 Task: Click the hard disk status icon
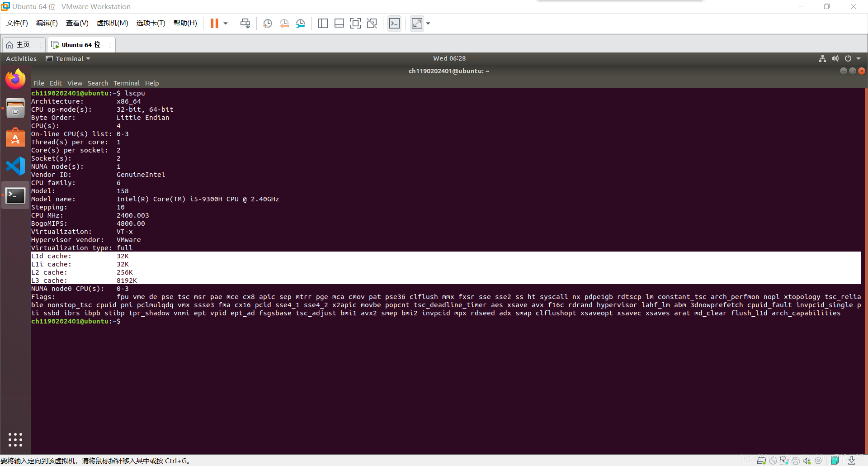(761, 461)
